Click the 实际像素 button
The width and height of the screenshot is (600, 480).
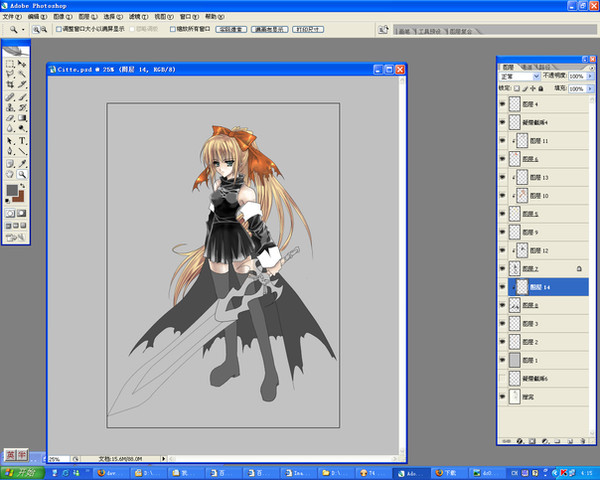[x=231, y=29]
